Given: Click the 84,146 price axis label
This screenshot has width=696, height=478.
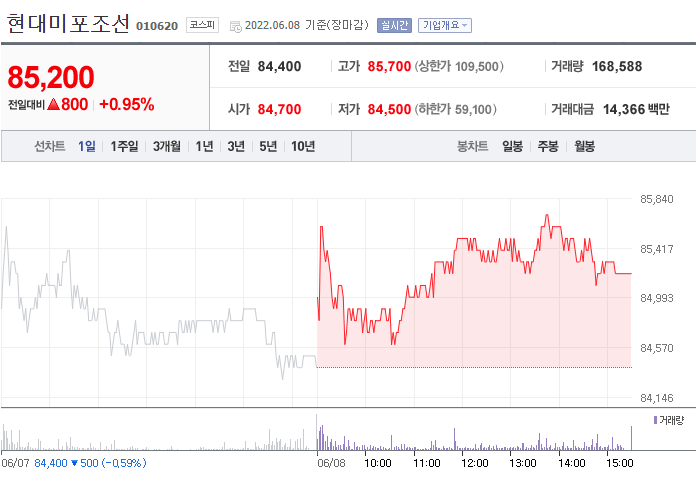Looking at the screenshot, I should point(656,398).
